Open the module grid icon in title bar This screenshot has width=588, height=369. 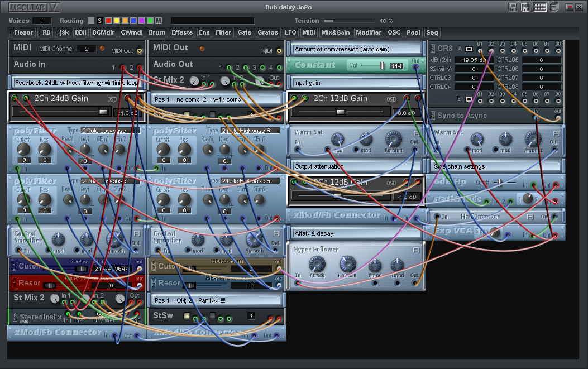(539, 7)
